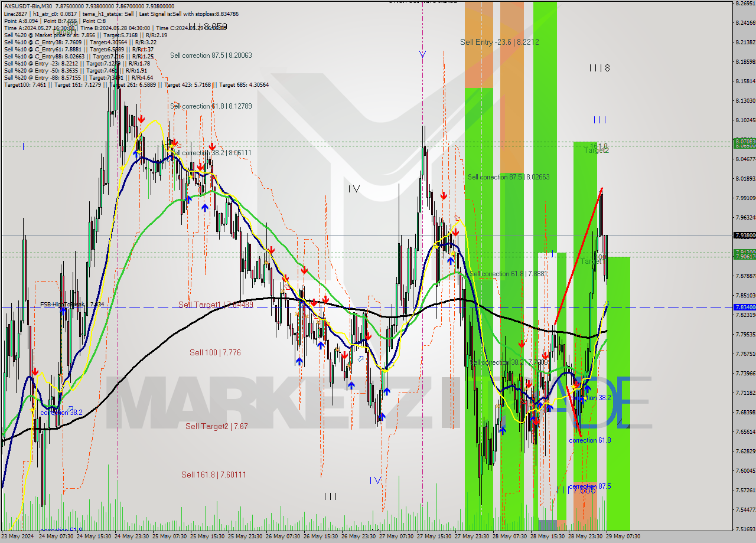
Task: Click the 'Sell %10 @ Entry -23: 8.2212' line
Action: [x=77, y=63]
